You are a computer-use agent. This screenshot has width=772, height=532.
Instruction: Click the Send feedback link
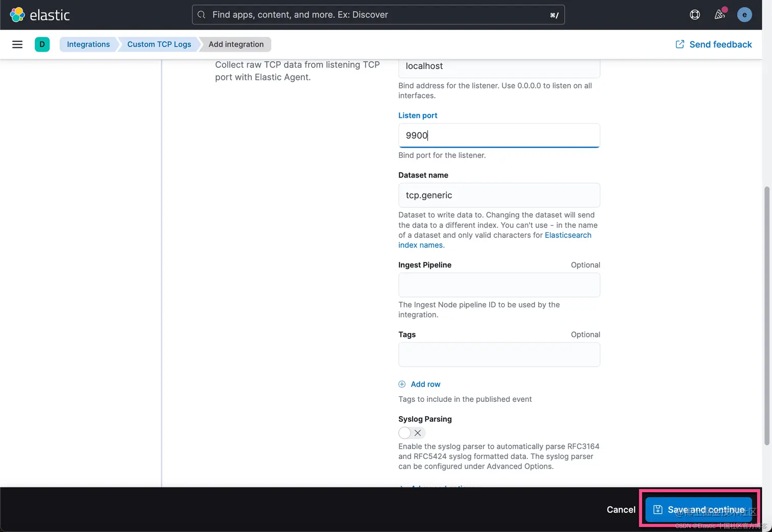coord(714,44)
